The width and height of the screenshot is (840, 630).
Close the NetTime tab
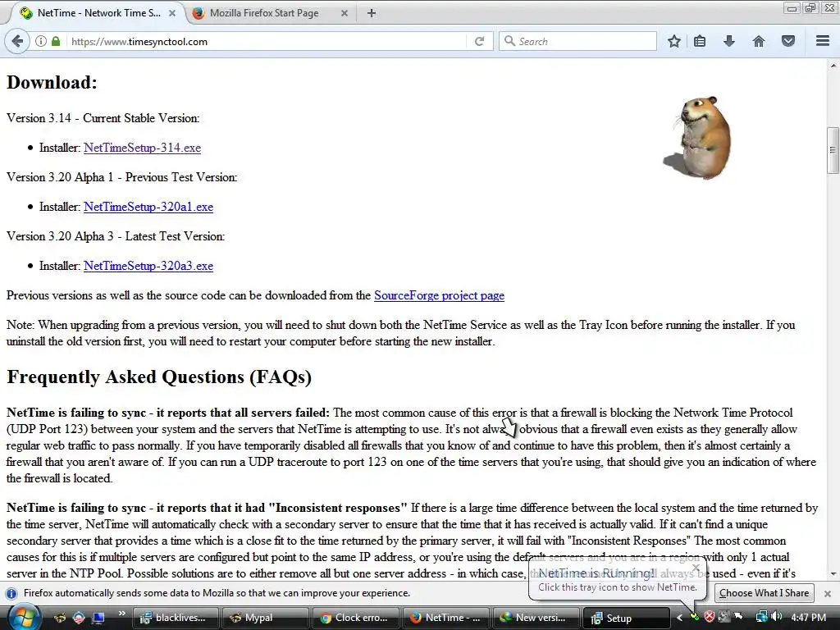click(x=172, y=13)
